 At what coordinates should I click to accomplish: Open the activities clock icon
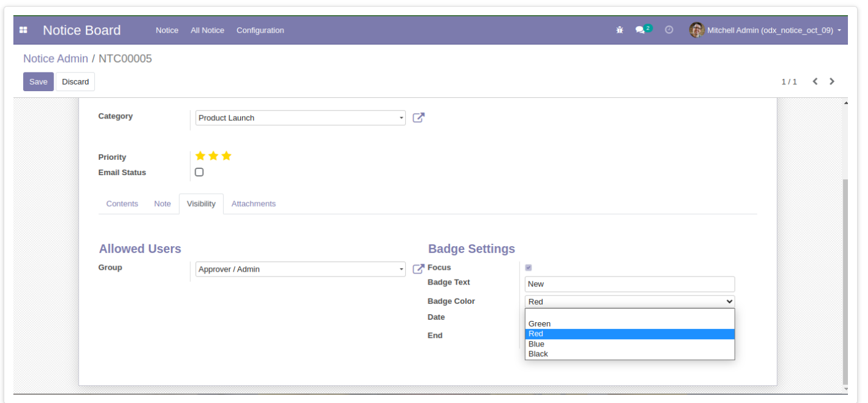(x=669, y=30)
